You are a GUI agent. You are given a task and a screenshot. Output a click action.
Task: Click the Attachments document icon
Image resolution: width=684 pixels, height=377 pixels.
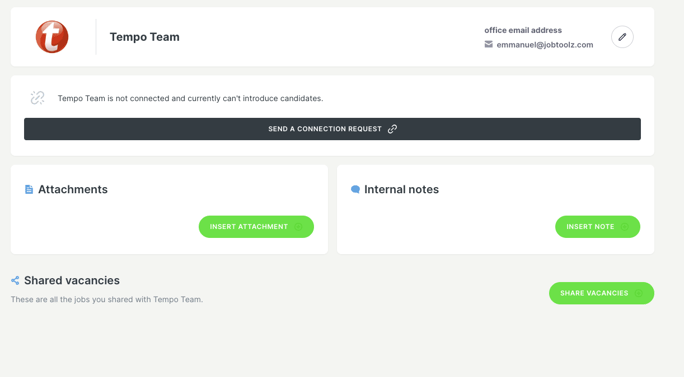(x=29, y=189)
